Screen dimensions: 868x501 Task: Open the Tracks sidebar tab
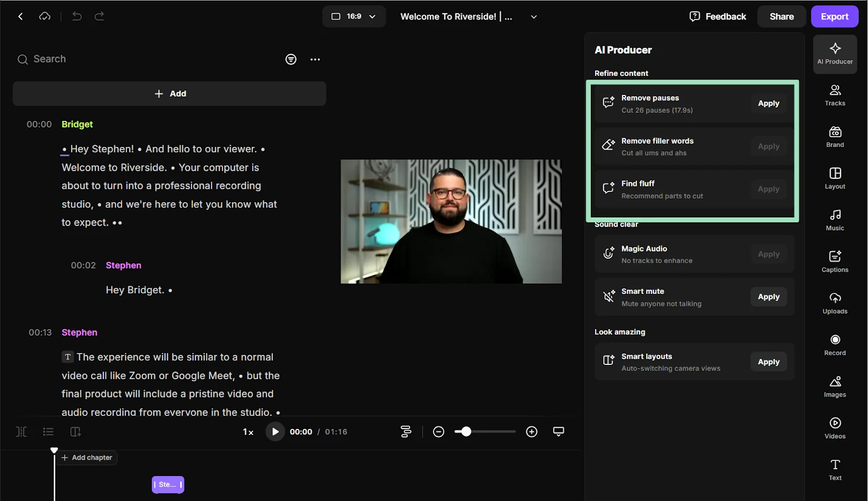coord(835,95)
